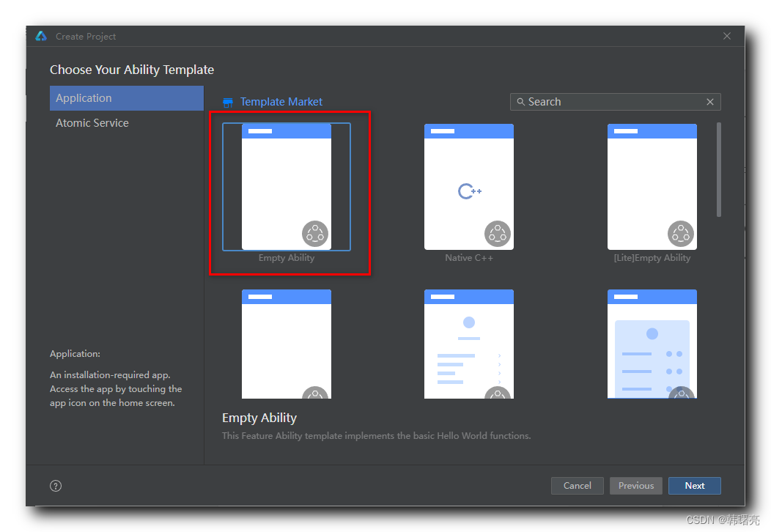Click the search magnifier icon
This screenshot has width=771, height=532.
(520, 102)
